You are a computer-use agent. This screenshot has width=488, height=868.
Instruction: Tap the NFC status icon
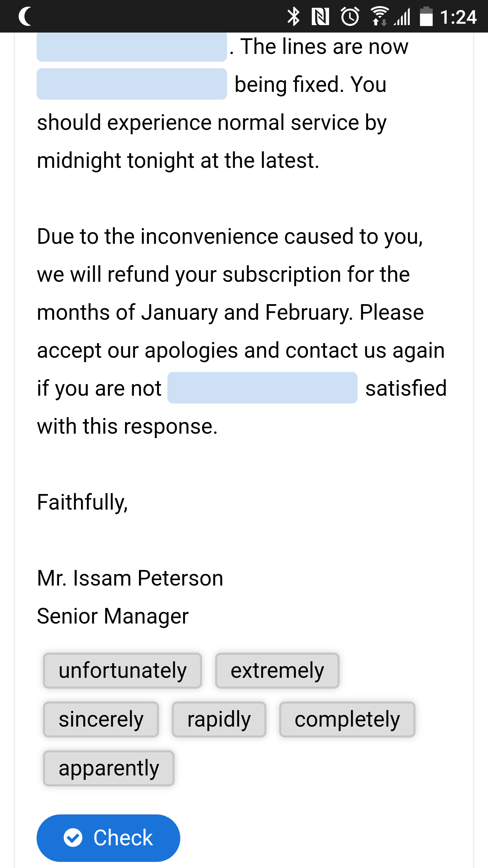[x=320, y=17]
